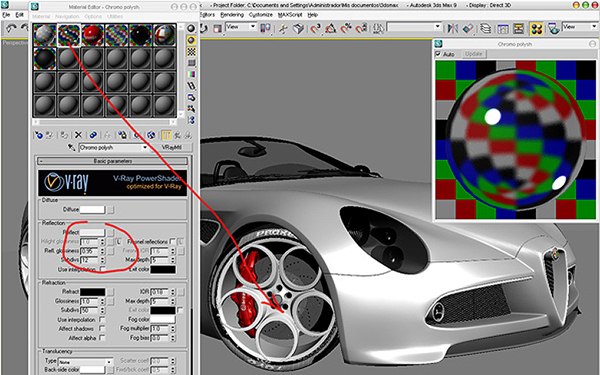The width and height of the screenshot is (600, 375).
Task: Click the Reflect color swatch
Action: 92,232
